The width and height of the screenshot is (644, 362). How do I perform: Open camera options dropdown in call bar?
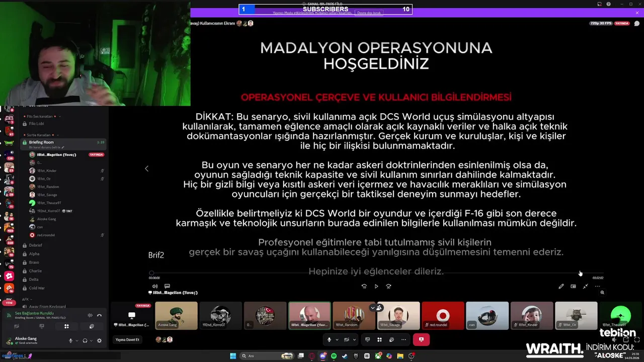click(x=354, y=339)
